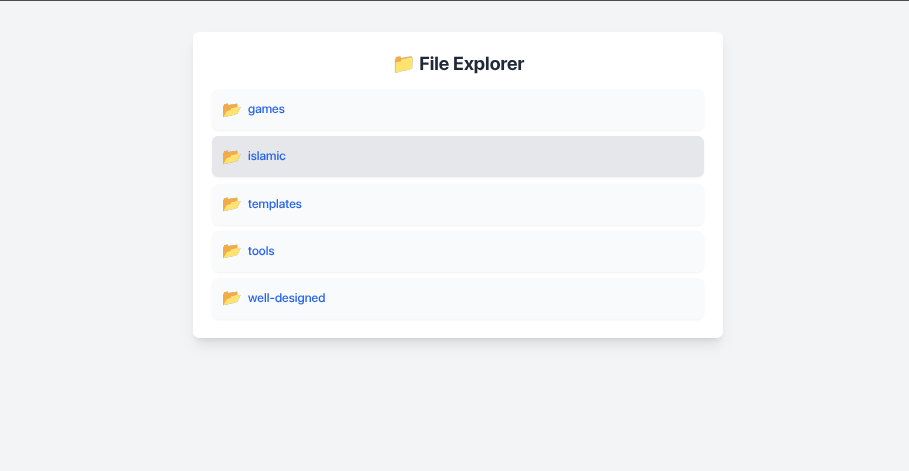The image size is (909, 471).
Task: Click the dark bar along the top edge
Action: click(x=454, y=1)
